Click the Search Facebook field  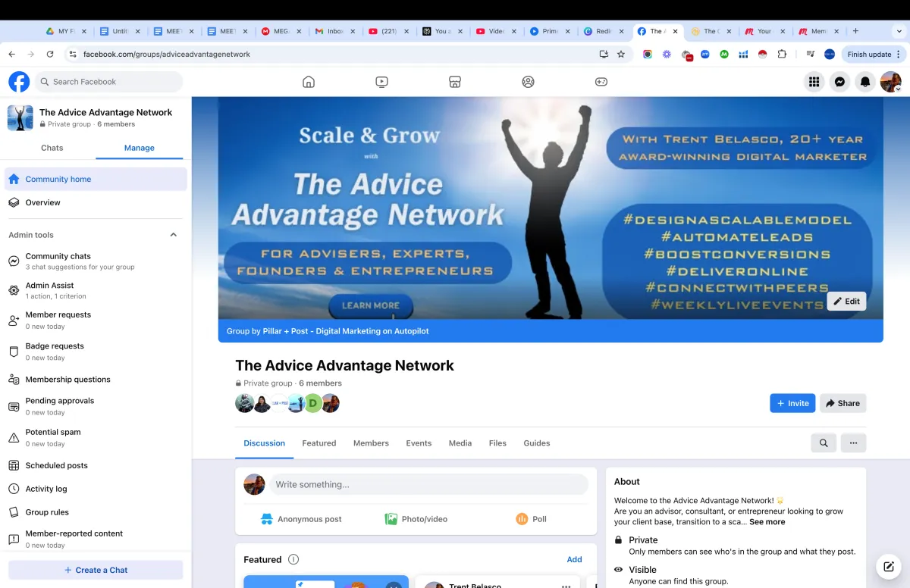coord(108,82)
